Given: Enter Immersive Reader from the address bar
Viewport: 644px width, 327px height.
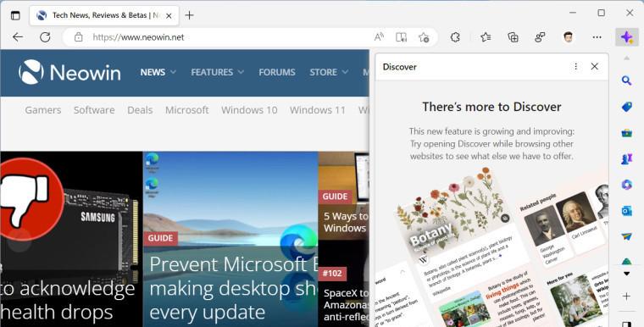Looking at the screenshot, I should (x=402, y=37).
